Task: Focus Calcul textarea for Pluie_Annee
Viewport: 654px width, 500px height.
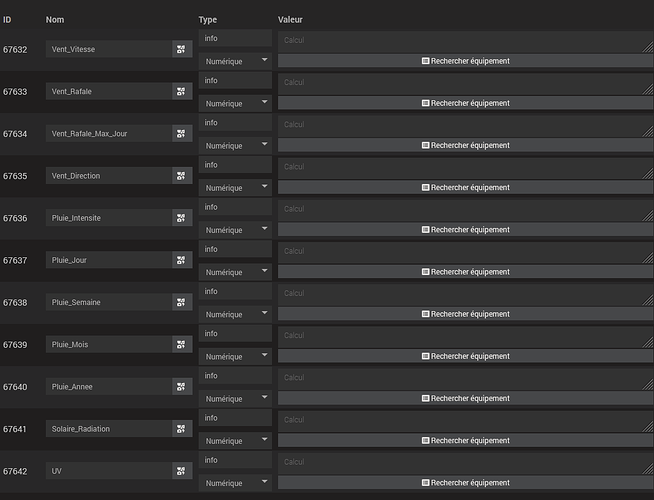Action: pyautogui.click(x=465, y=379)
